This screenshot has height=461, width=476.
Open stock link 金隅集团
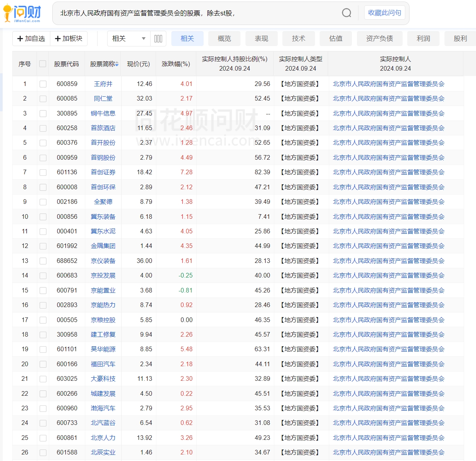[x=103, y=246]
